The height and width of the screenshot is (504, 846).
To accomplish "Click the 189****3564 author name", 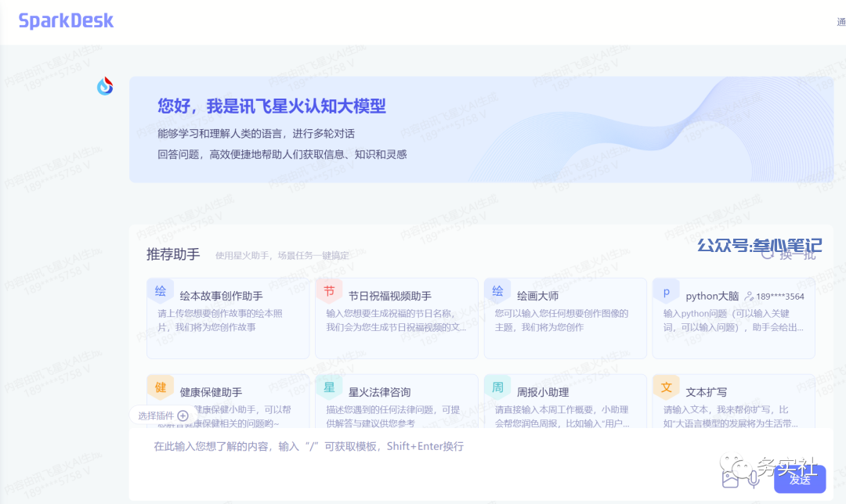I will (780, 297).
